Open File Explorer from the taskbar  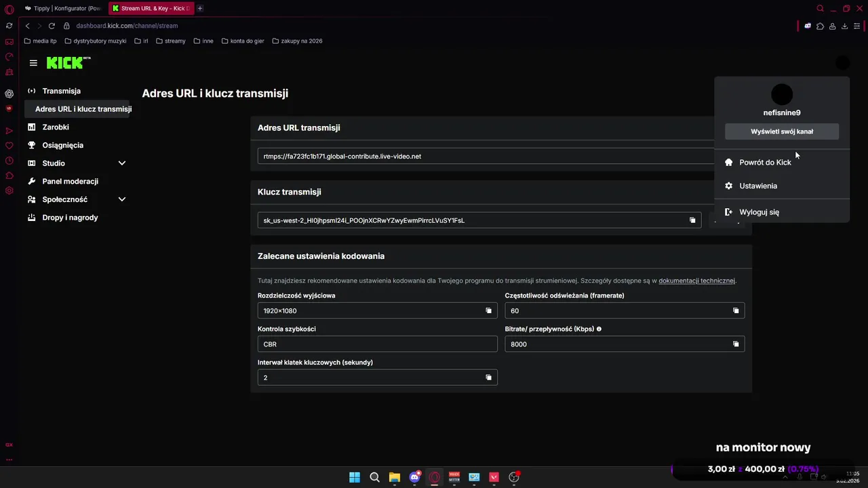395,477
